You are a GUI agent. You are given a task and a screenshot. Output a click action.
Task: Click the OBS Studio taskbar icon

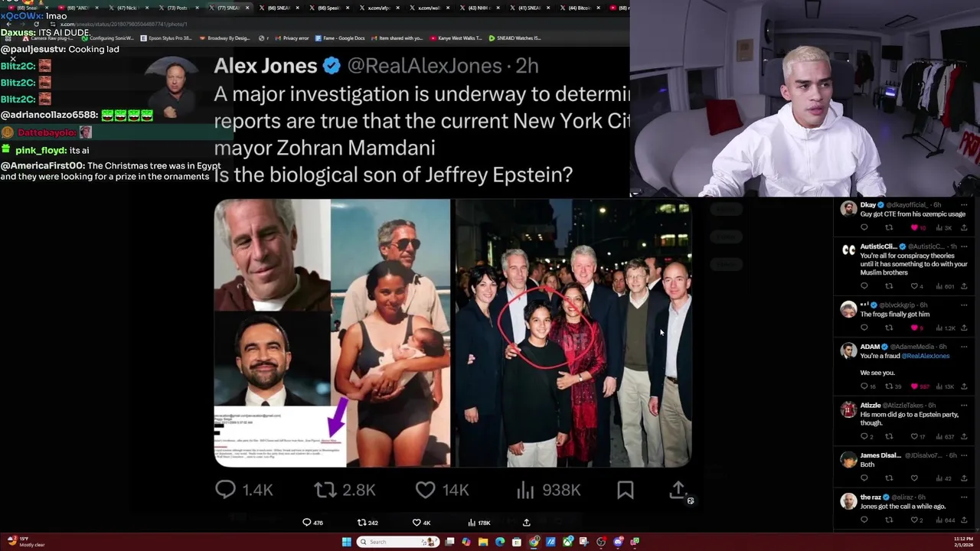(x=601, y=542)
